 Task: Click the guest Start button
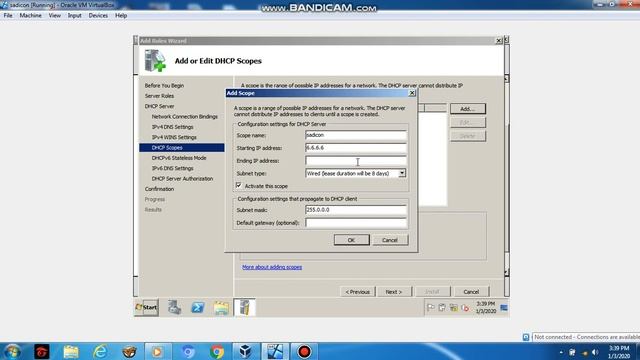[146, 307]
